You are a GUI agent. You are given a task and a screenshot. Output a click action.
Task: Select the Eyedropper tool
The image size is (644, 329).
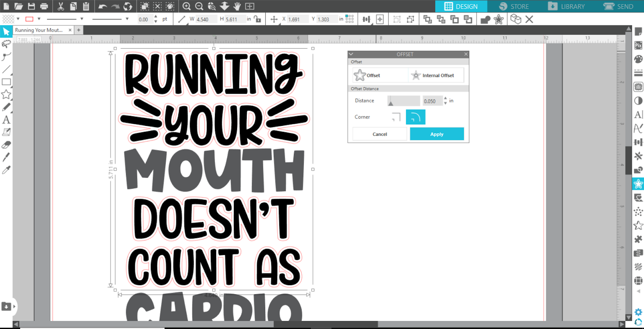tap(6, 170)
